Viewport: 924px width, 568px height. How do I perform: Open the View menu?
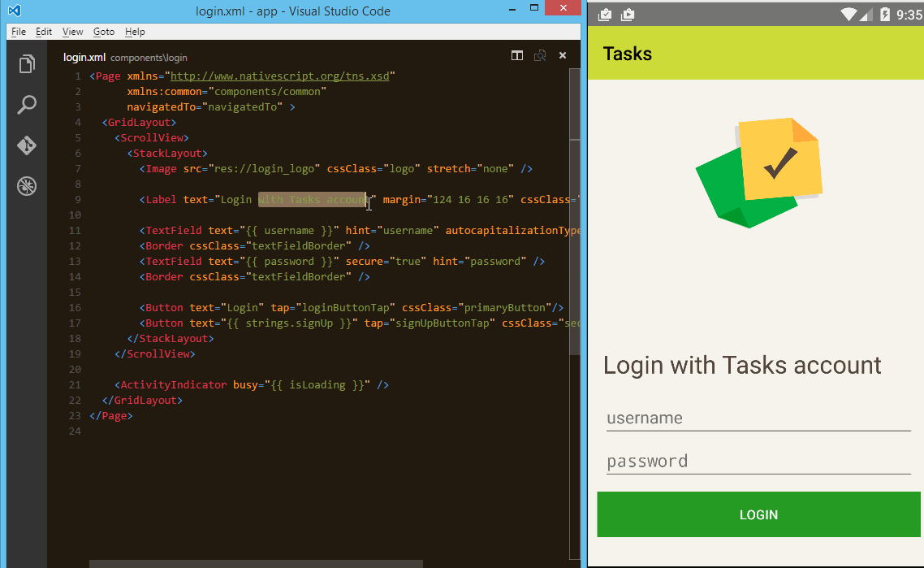[x=72, y=32]
